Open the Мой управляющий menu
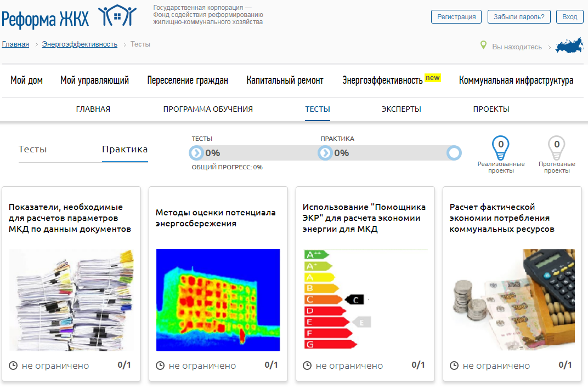This screenshot has width=588, height=388. (94, 81)
